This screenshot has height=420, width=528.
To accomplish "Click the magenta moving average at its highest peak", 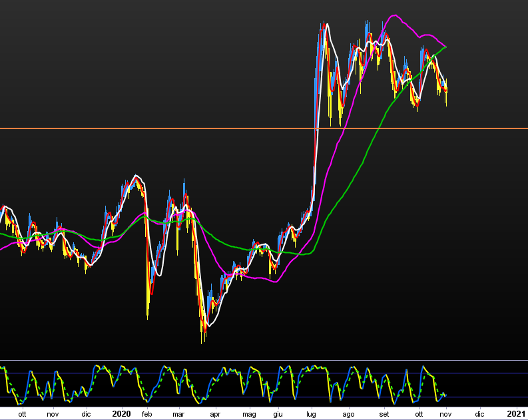I will [x=395, y=15].
